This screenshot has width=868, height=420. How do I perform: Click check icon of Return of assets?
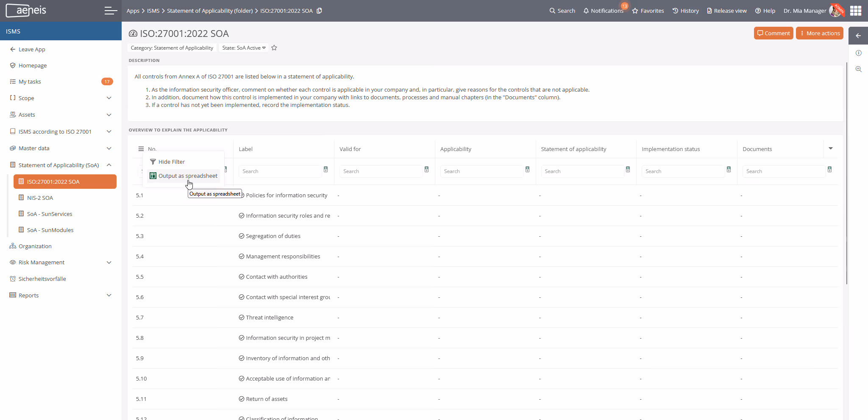(242, 399)
